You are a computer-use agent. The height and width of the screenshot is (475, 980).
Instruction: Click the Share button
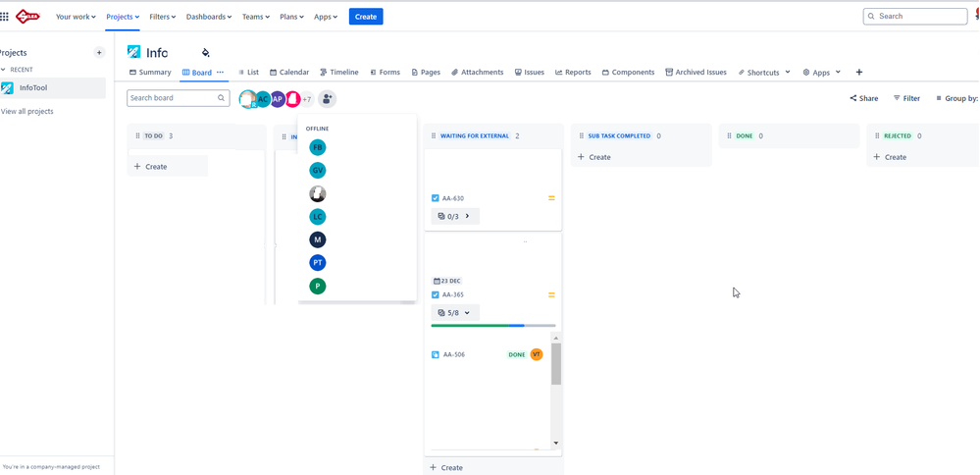click(x=863, y=98)
